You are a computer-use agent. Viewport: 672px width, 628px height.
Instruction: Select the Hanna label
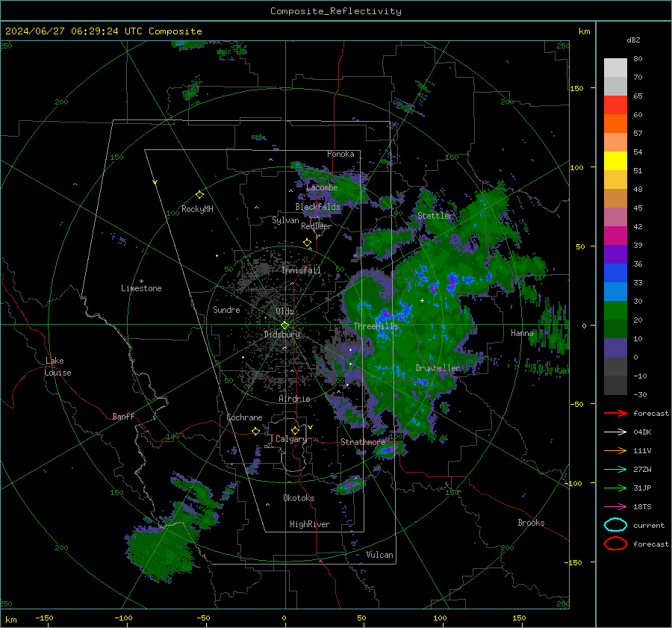click(x=522, y=333)
